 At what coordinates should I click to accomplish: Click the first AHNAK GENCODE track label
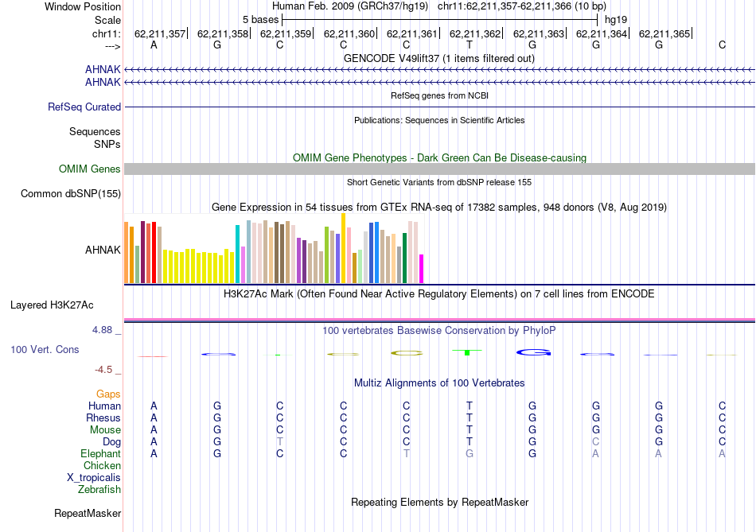pos(103,69)
